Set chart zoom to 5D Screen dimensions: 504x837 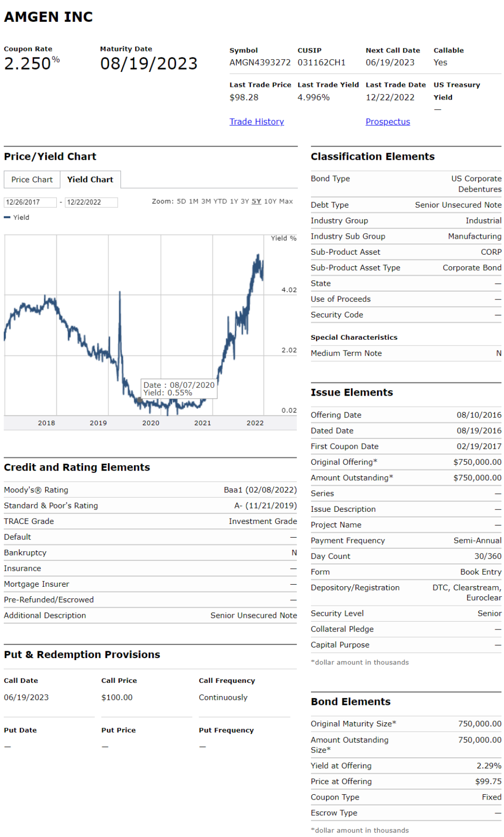click(x=181, y=201)
